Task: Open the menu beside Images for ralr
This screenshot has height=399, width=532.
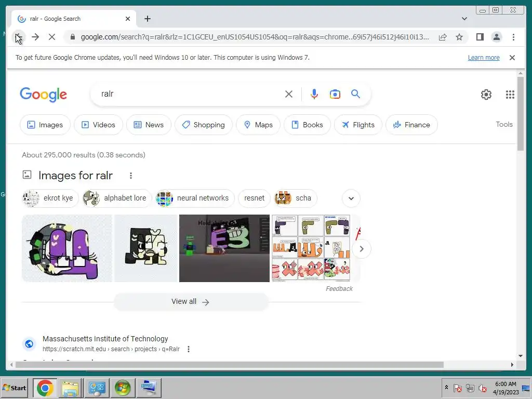Action: point(130,176)
